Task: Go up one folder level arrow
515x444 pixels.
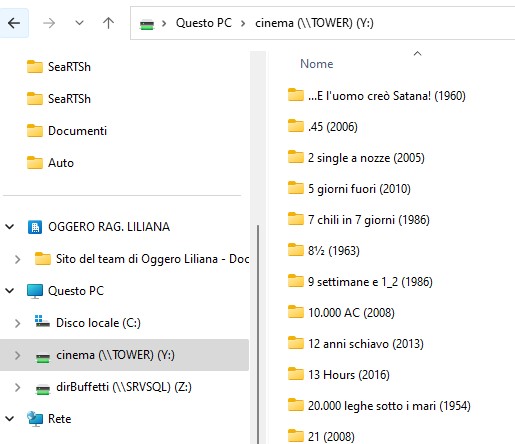Action: pyautogui.click(x=108, y=23)
